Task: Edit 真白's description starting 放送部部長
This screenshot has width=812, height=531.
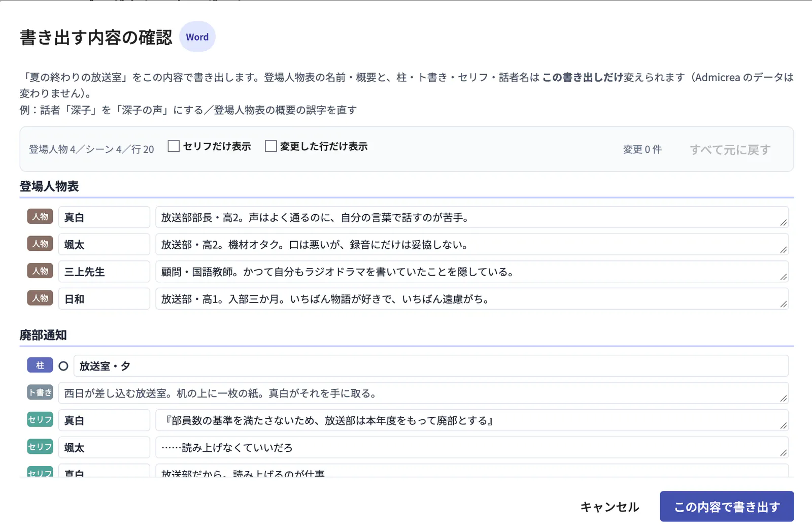Action: pyautogui.click(x=472, y=217)
